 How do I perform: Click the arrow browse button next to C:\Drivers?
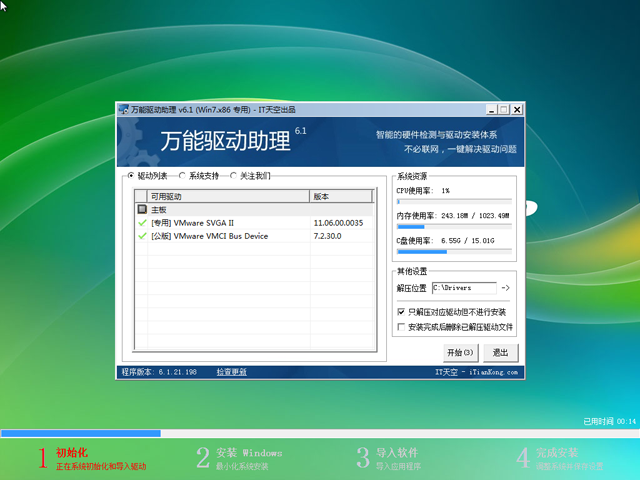[505, 288]
